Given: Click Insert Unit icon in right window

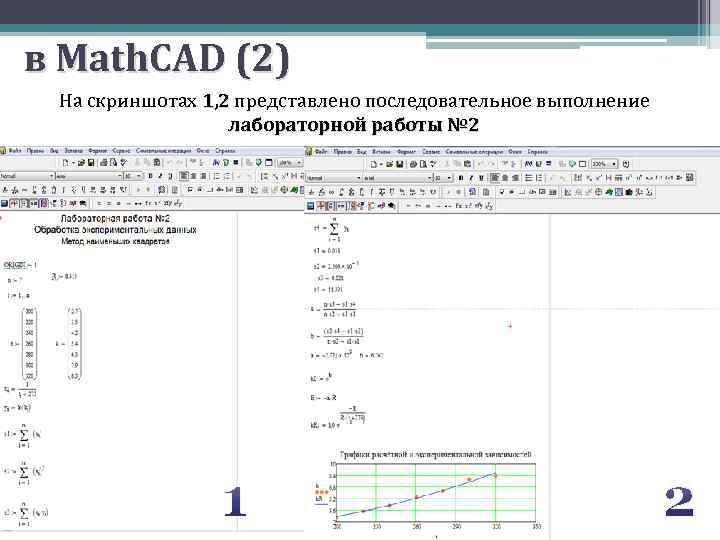Looking at the screenshot, I should [x=539, y=164].
